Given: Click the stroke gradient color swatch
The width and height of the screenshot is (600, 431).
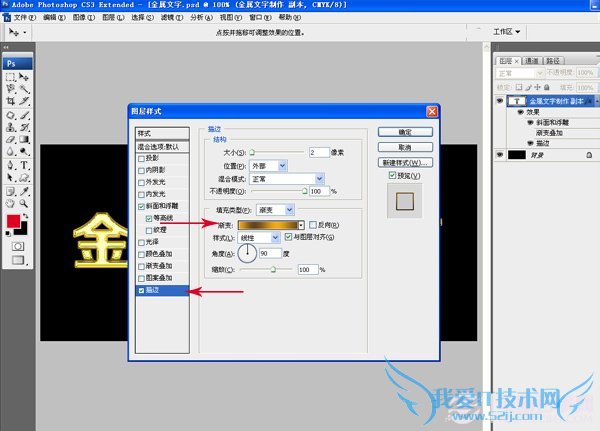Looking at the screenshot, I should pyautogui.click(x=268, y=225).
